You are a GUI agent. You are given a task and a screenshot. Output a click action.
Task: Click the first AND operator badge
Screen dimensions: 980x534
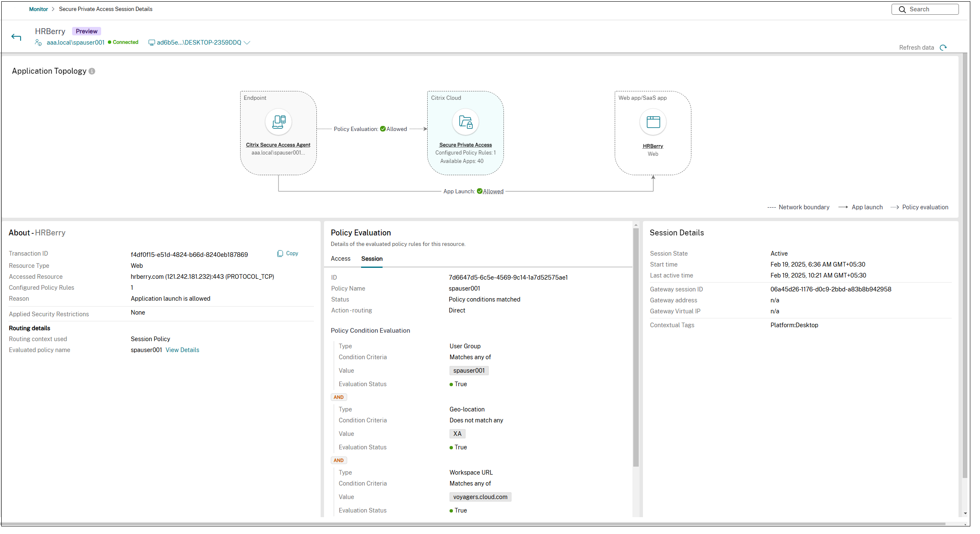coord(338,397)
